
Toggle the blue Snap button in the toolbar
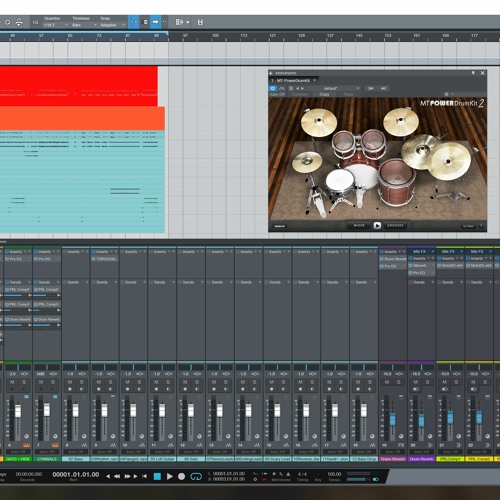pyautogui.click(x=134, y=22)
